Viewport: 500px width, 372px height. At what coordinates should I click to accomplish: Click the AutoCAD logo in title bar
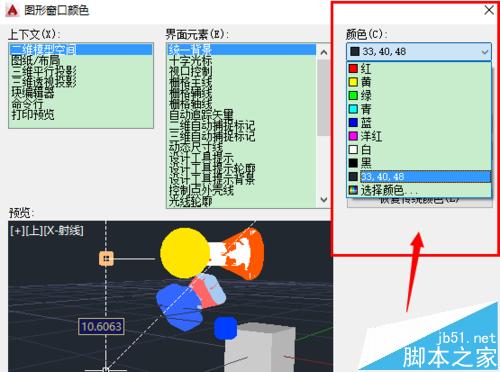pyautogui.click(x=12, y=10)
